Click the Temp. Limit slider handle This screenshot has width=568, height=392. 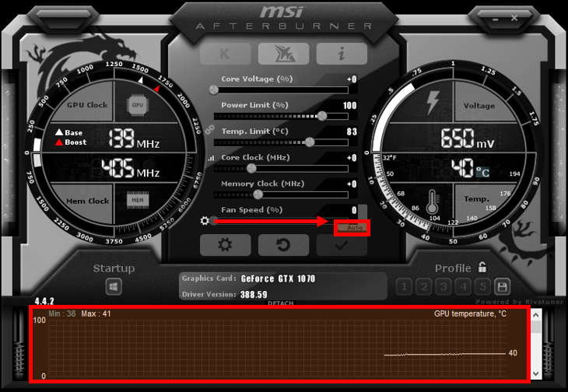310,142
